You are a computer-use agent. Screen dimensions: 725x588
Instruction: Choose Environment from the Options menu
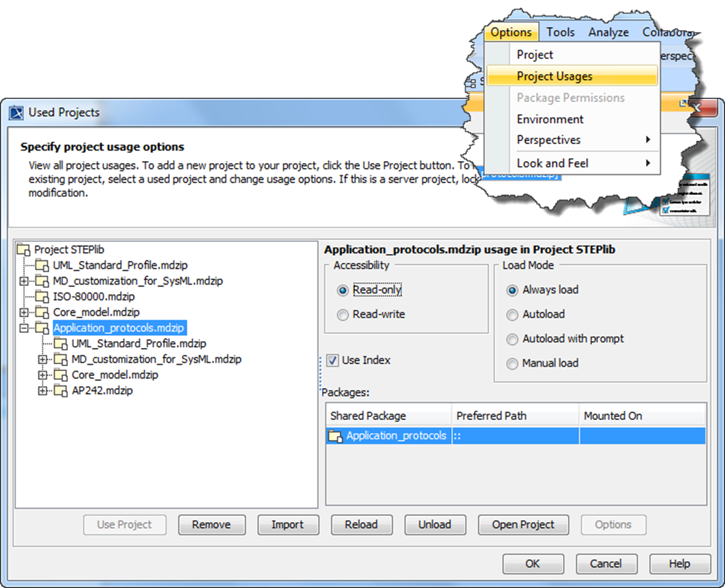(549, 119)
